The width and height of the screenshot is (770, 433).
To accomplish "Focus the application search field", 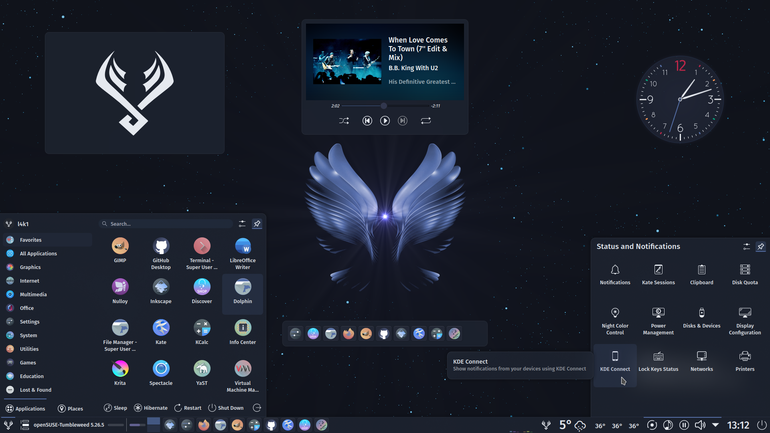I will coord(166,224).
